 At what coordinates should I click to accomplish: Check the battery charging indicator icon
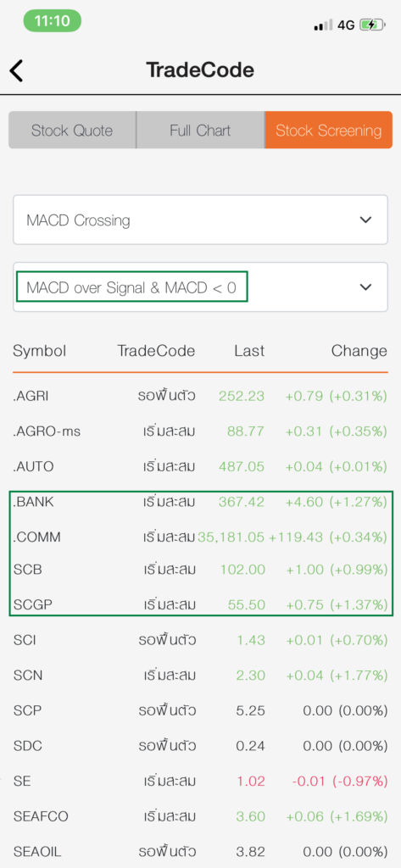371,25
